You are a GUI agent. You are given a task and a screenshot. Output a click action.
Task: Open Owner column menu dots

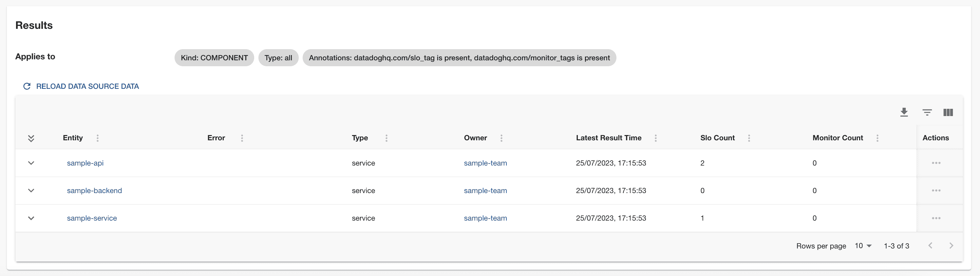click(501, 138)
